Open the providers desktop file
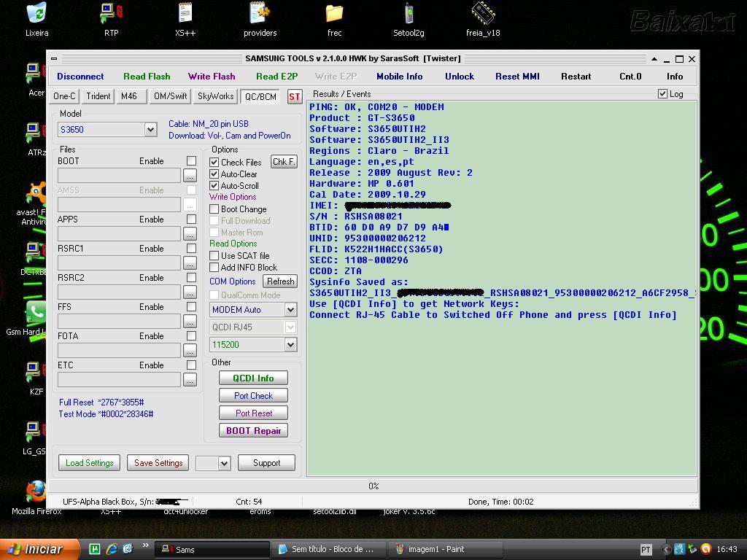The width and height of the screenshot is (747, 560). (260, 20)
